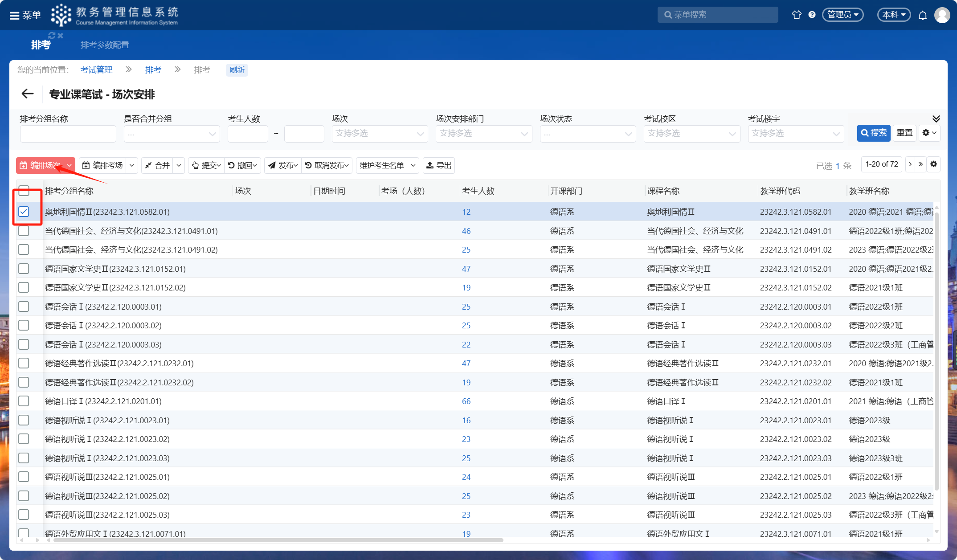Click the back arrow beside 专业课笔试
Screen dimensions: 957x560
[28, 94]
